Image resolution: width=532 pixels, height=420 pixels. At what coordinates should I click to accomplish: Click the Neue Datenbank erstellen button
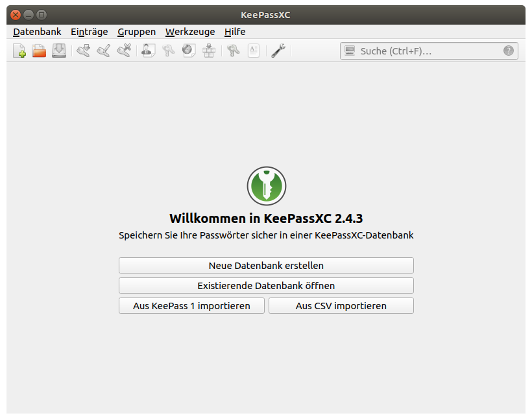pos(265,265)
